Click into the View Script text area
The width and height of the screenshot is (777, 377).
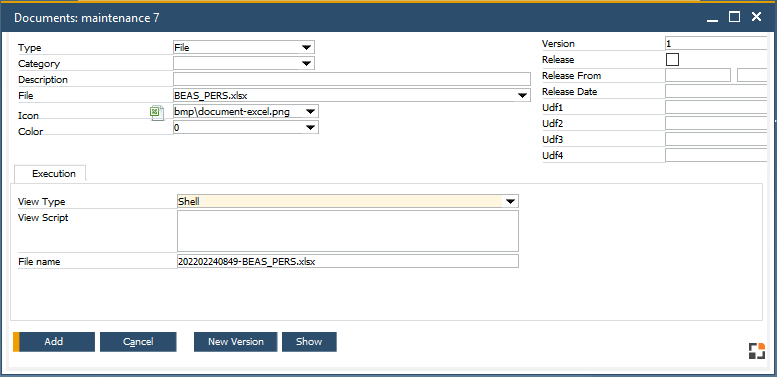pyautogui.click(x=348, y=231)
